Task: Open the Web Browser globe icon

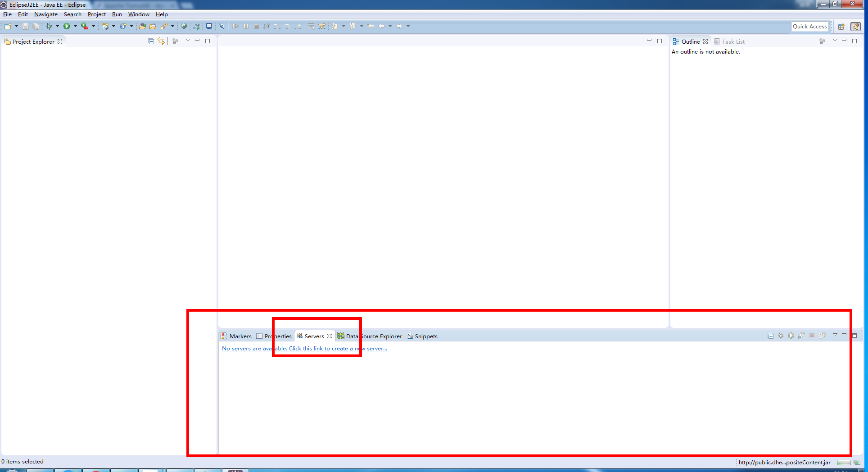Action: click(x=184, y=26)
